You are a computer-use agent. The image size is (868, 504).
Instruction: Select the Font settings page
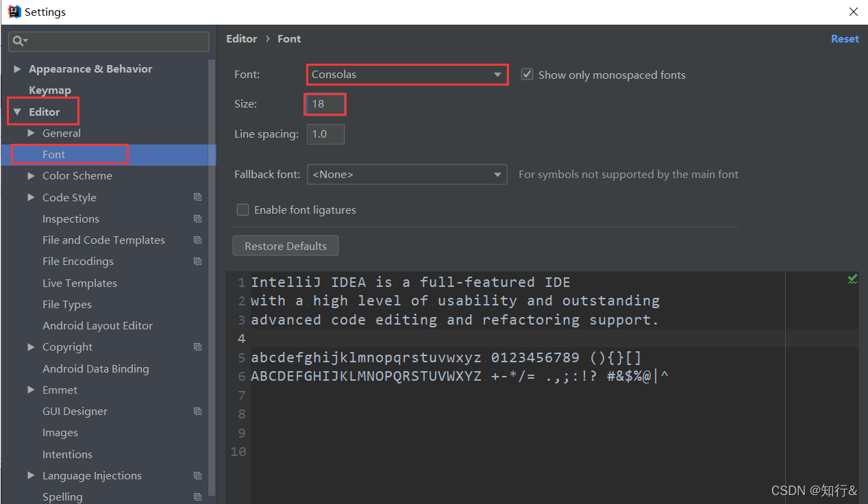53,154
